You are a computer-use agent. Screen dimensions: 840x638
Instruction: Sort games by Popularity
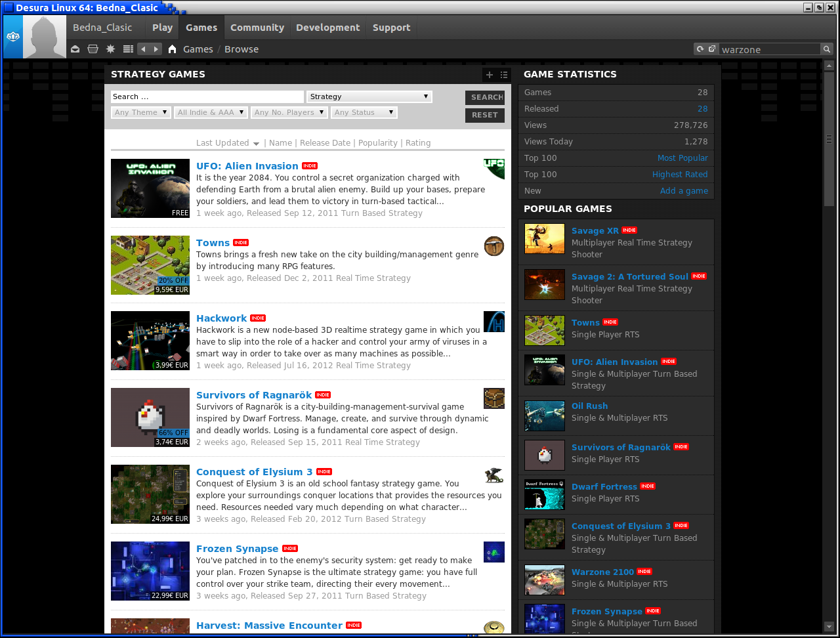[378, 143]
